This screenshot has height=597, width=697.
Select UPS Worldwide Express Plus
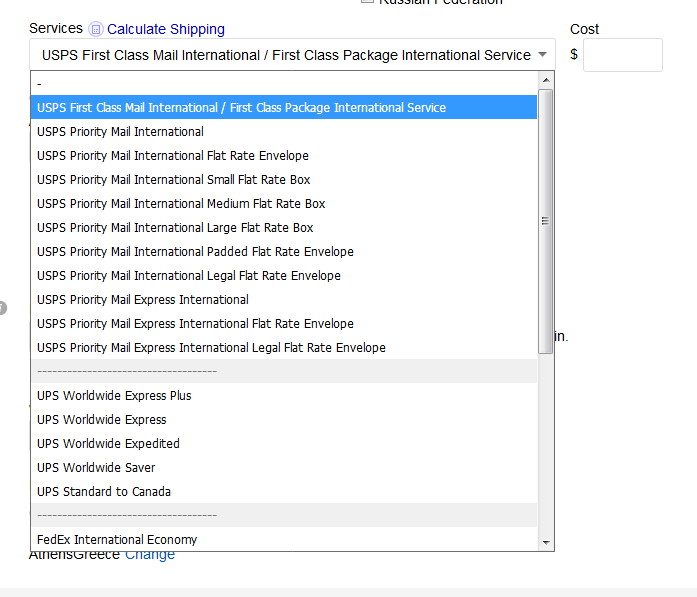tap(284, 395)
